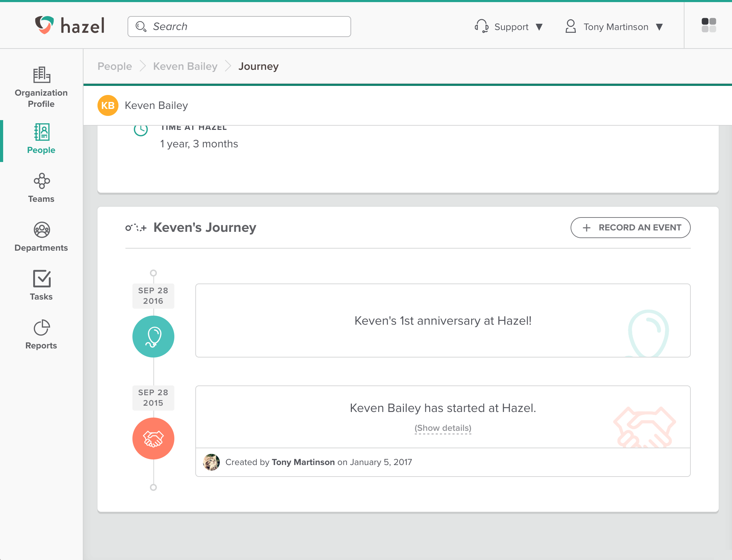Click the People breadcrumb link

pos(115,66)
